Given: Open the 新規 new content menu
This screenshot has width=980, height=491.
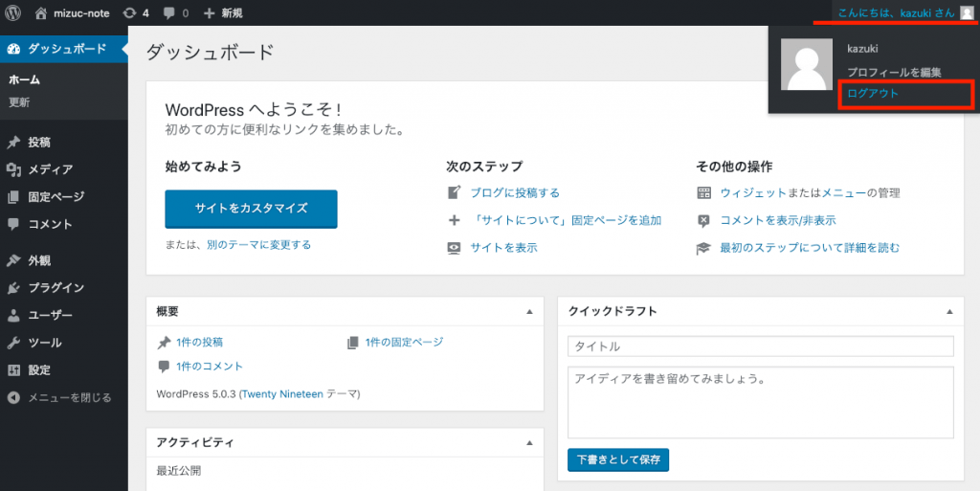Looking at the screenshot, I should (224, 12).
